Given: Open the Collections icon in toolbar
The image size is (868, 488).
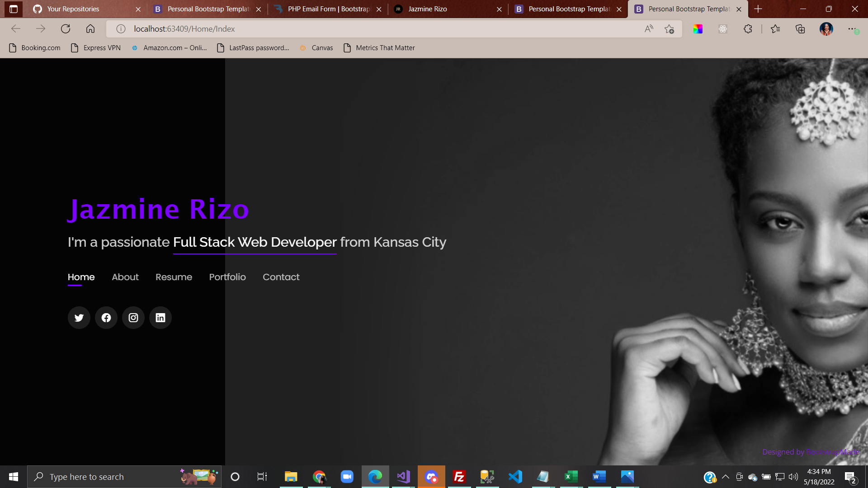Looking at the screenshot, I should tap(800, 29).
